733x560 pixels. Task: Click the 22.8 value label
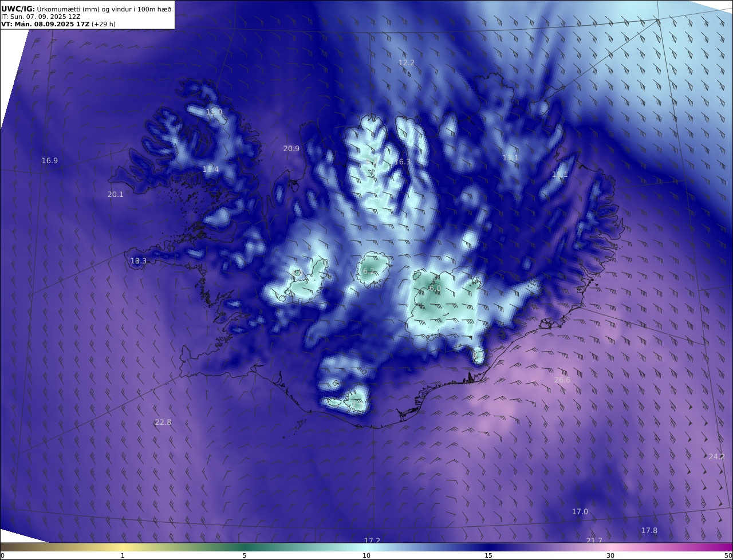pyautogui.click(x=163, y=423)
